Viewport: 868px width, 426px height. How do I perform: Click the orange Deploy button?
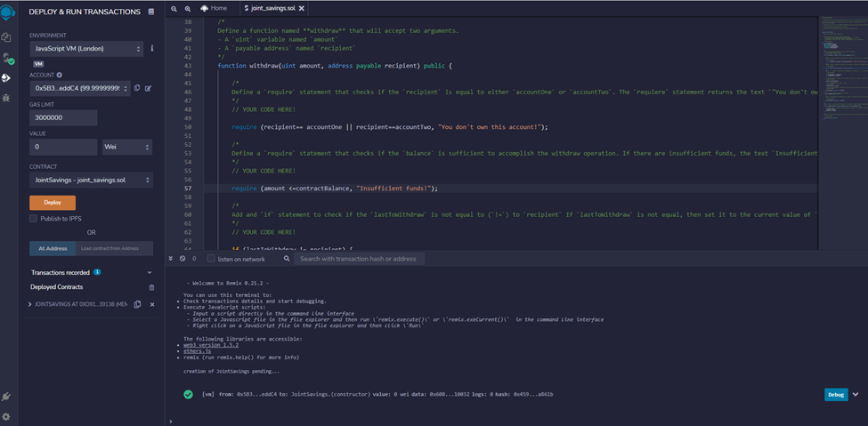pos(53,203)
